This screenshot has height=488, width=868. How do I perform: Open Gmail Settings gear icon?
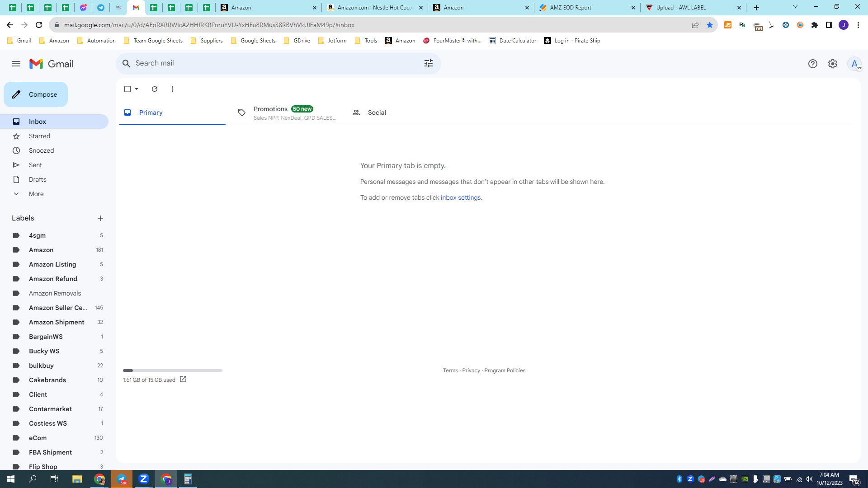(833, 64)
